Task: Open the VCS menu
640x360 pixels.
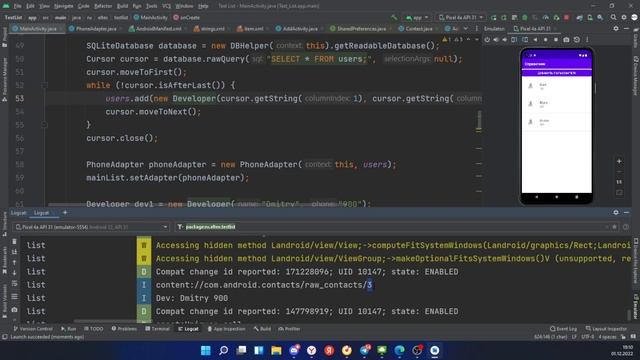Action: point(167,6)
